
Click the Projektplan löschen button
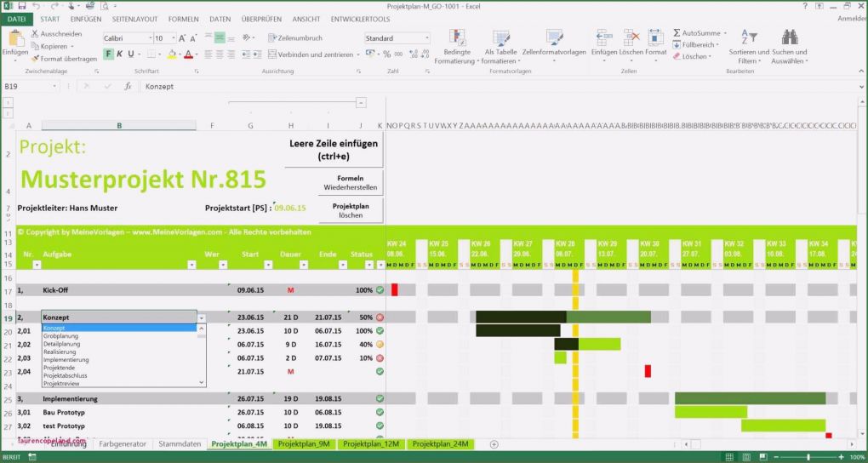tap(351, 210)
